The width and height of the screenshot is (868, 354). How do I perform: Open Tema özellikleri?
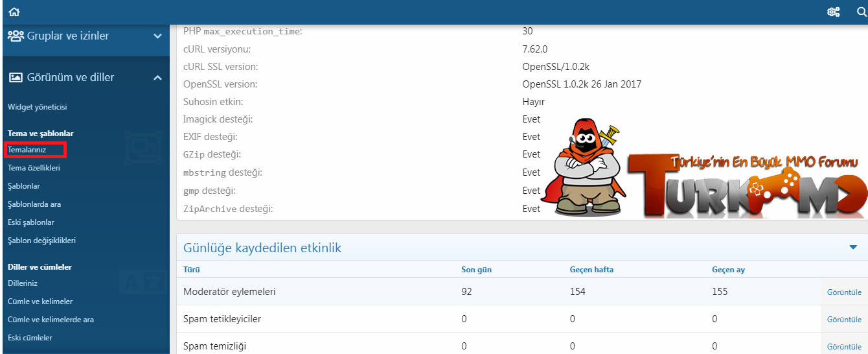pyautogui.click(x=34, y=168)
